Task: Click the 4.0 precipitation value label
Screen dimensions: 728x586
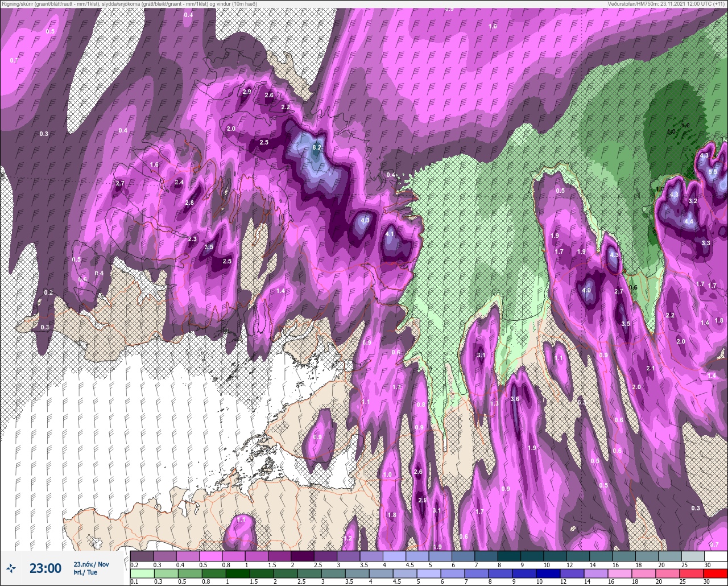Action: coord(587,290)
